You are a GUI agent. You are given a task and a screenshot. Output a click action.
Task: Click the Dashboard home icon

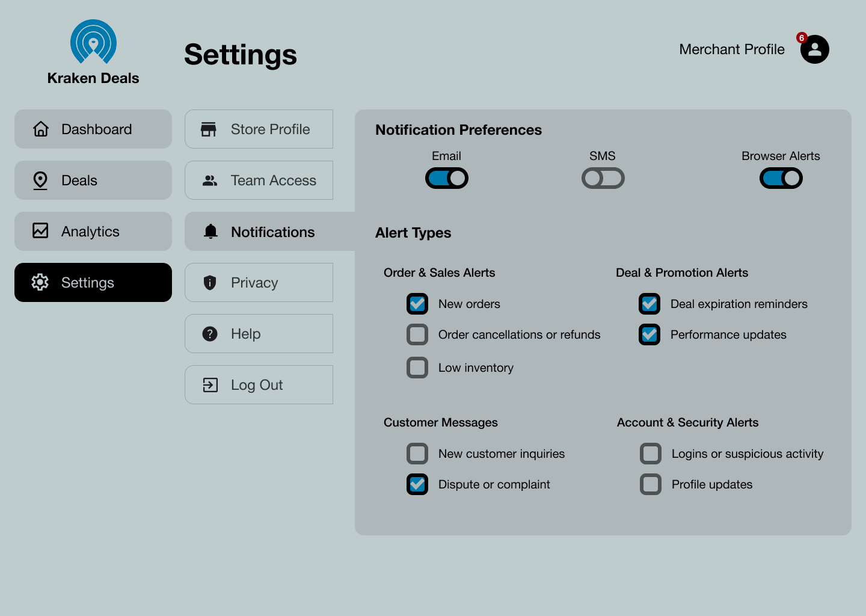click(41, 129)
